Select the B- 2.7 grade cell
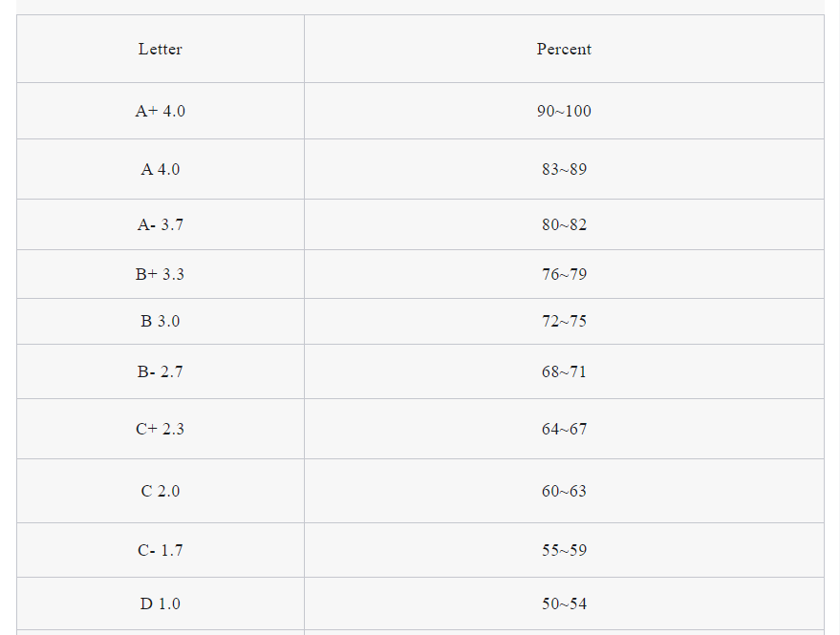The image size is (840, 635). coord(161,371)
